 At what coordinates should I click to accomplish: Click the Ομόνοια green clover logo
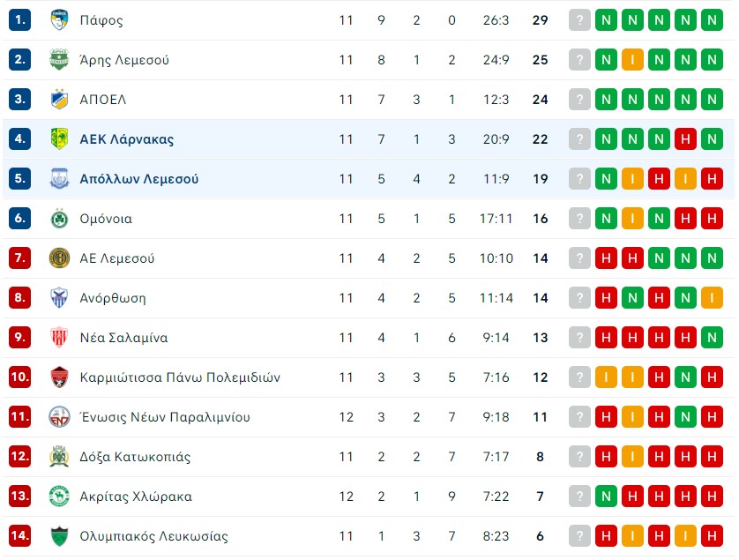(59, 218)
